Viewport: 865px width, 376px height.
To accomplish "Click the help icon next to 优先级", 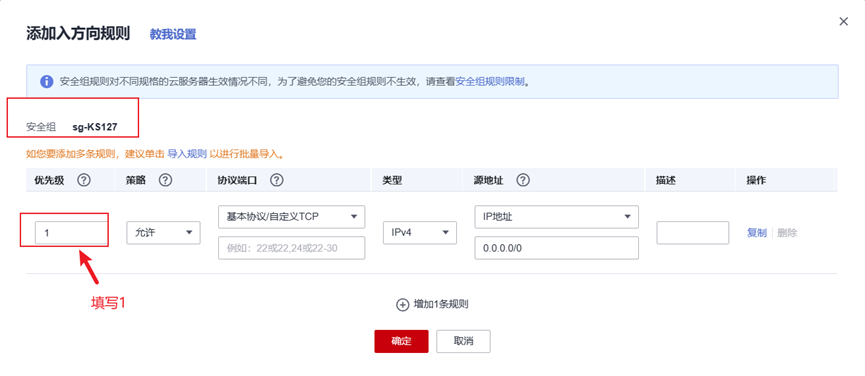I will tap(84, 180).
